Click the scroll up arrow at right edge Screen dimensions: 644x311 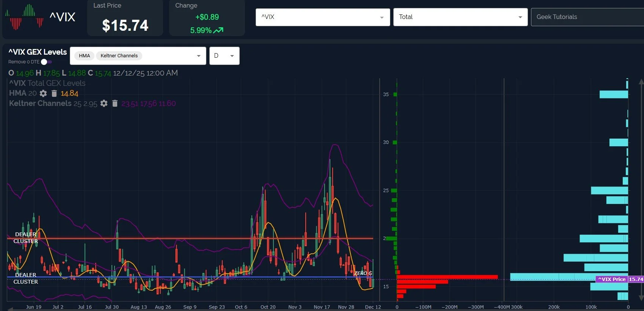(641, 82)
